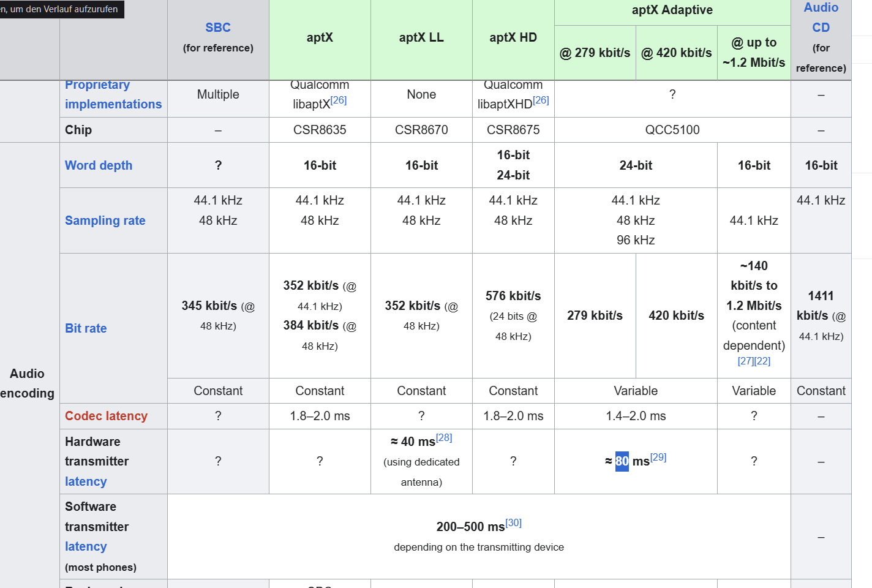The width and height of the screenshot is (872, 588).
Task: Open the red Codec latency link
Action: point(106,416)
